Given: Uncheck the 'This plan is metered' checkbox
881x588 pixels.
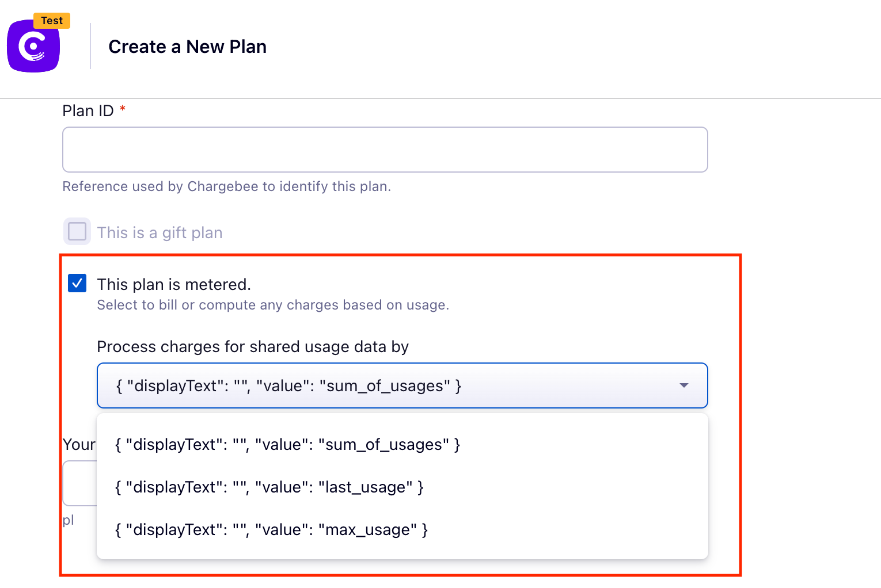Looking at the screenshot, I should point(77,283).
